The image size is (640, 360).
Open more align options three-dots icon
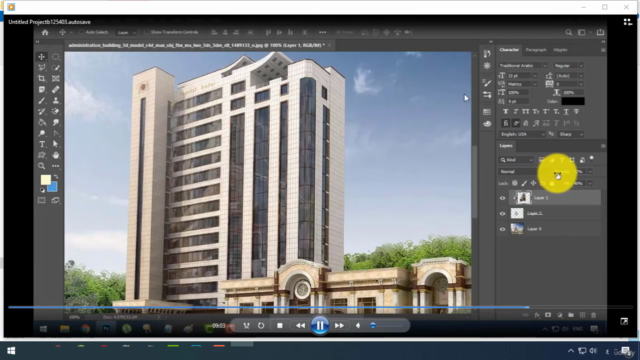(x=323, y=32)
